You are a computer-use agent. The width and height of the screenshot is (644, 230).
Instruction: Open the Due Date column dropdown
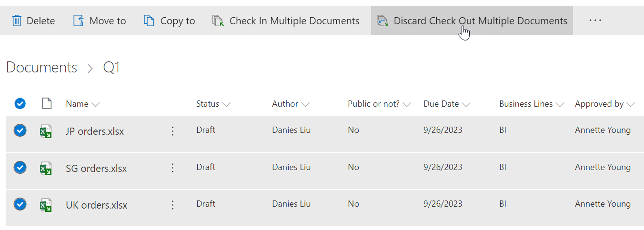pos(466,104)
